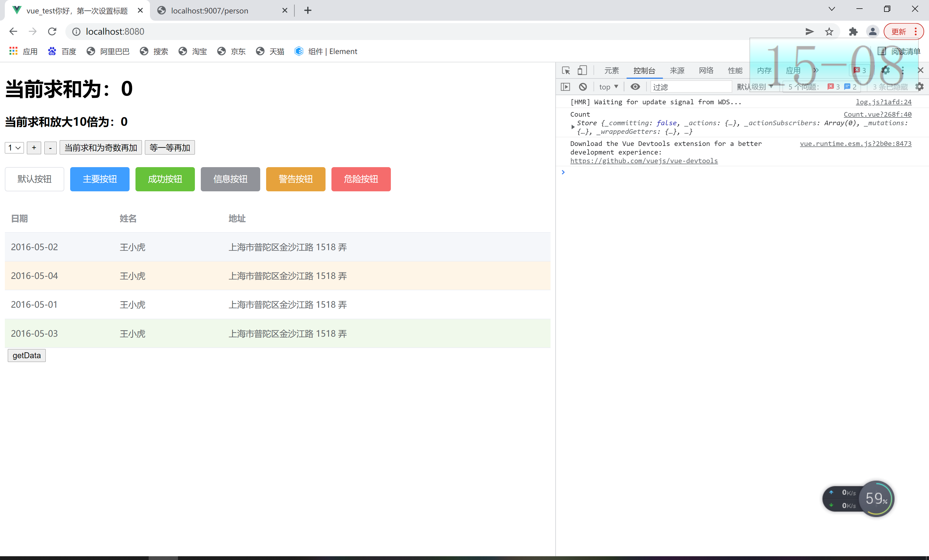Go back with the browser back arrow
The image size is (929, 560).
13,31
